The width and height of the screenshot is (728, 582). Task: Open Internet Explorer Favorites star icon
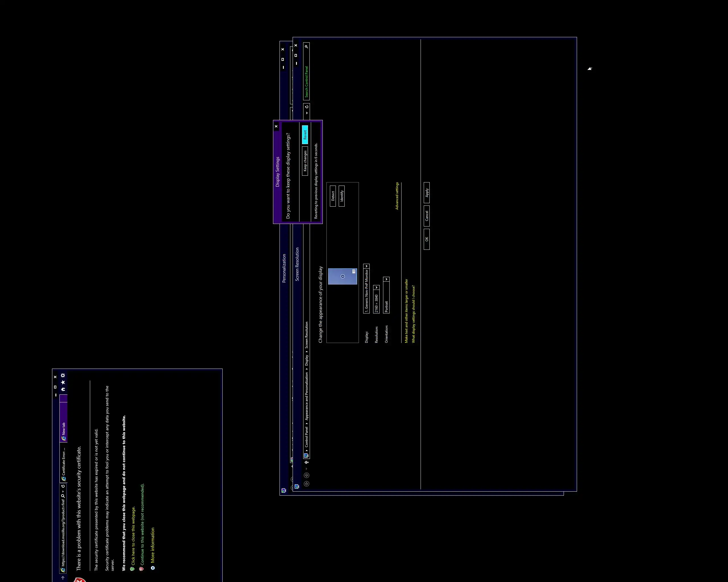click(x=63, y=382)
